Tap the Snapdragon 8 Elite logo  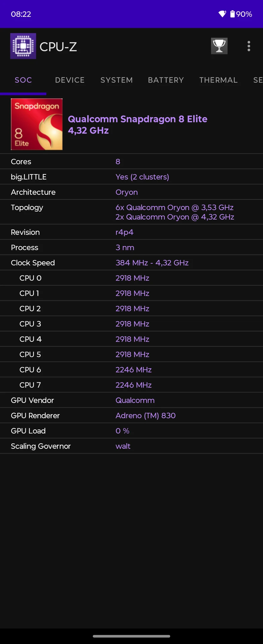37,124
